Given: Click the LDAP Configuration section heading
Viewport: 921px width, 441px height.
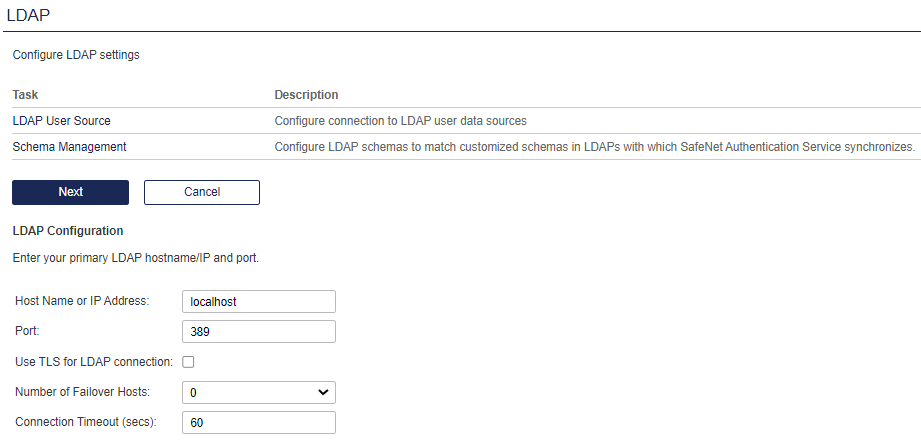Looking at the screenshot, I should 67,231.
